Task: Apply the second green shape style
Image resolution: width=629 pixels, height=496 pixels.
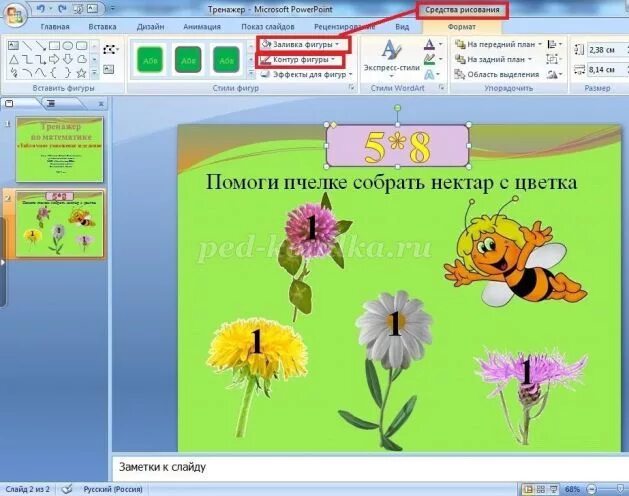Action: 188,60
